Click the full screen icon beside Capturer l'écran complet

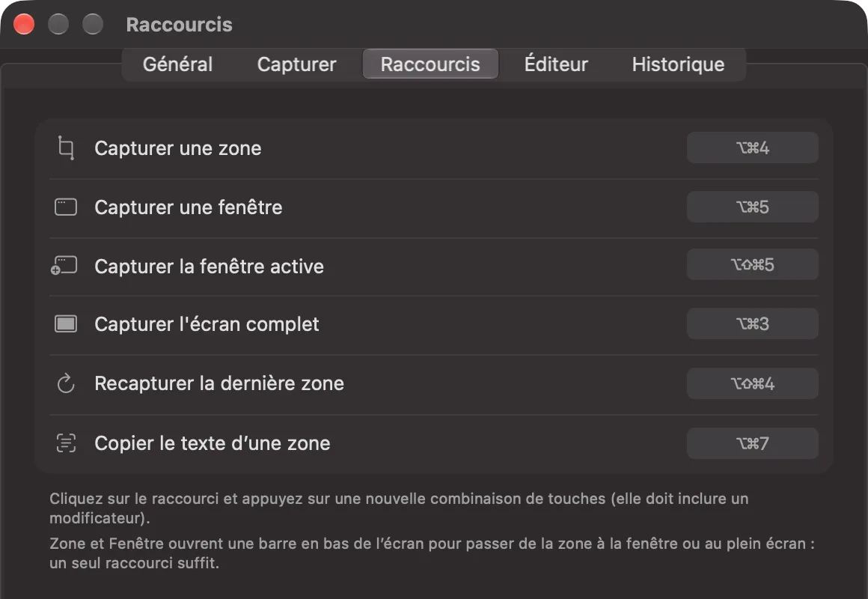click(66, 323)
